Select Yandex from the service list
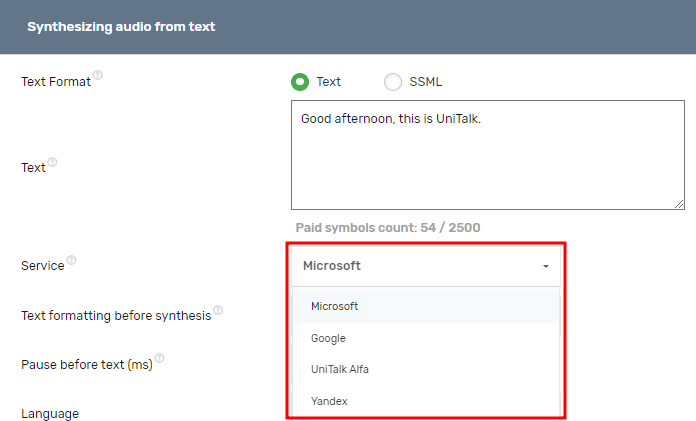This screenshot has width=696, height=421. [x=329, y=401]
